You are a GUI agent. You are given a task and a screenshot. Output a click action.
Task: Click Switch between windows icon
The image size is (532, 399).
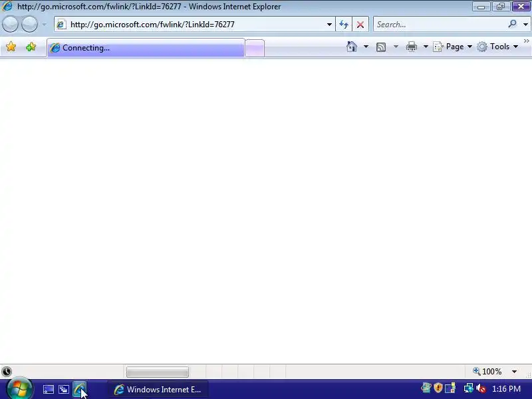click(x=64, y=389)
